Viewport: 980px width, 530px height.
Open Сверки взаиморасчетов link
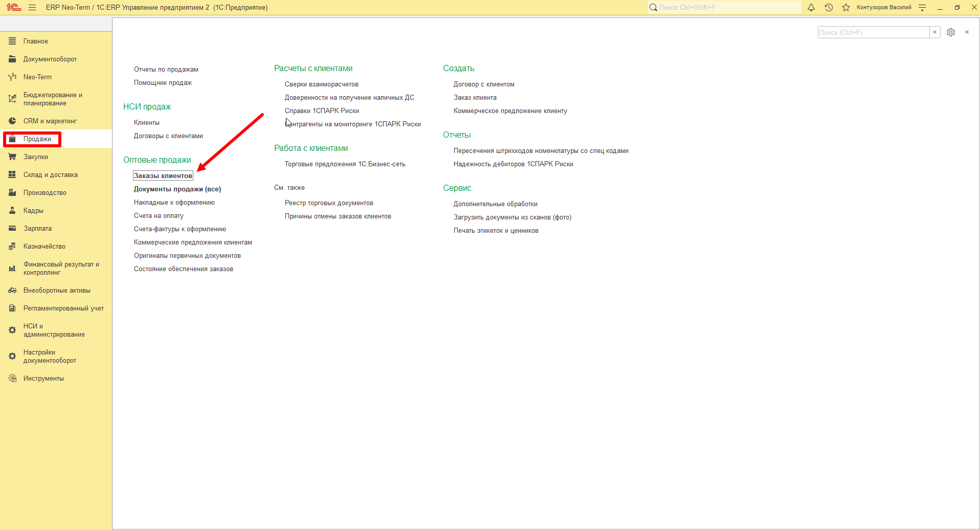point(322,84)
